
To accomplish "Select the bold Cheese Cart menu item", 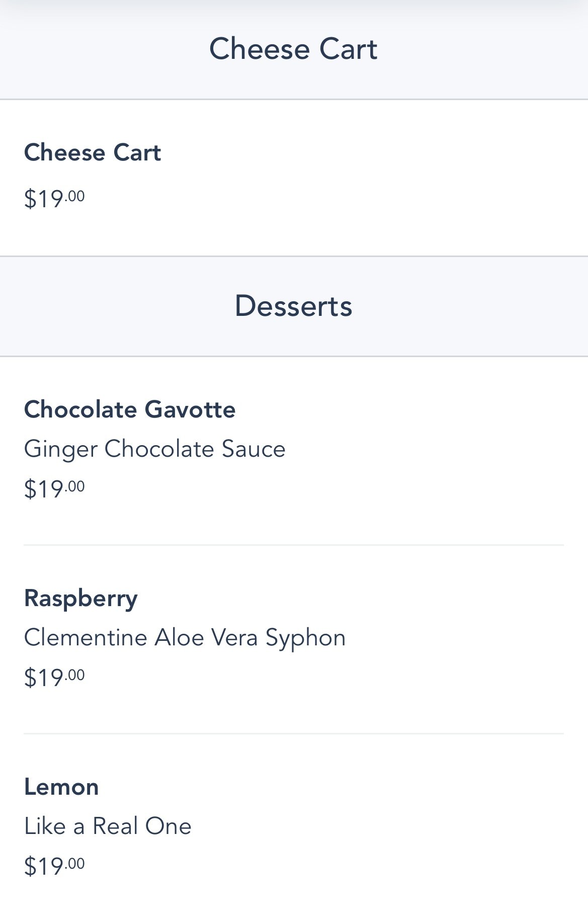I will [93, 153].
